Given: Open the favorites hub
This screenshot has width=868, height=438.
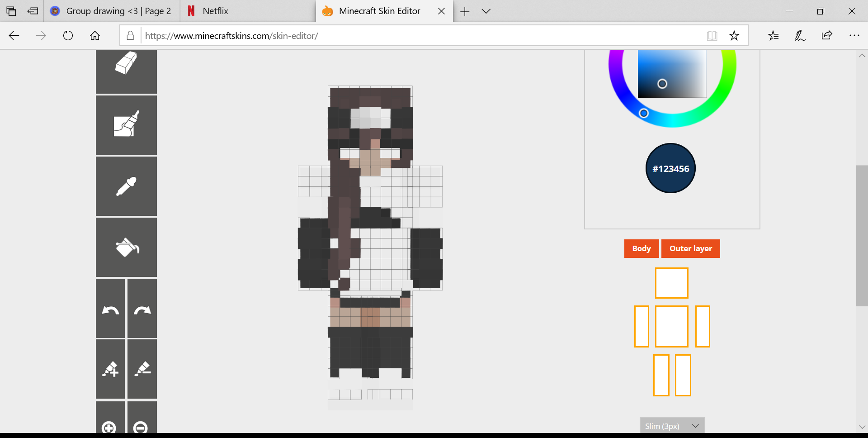Looking at the screenshot, I should (x=773, y=36).
